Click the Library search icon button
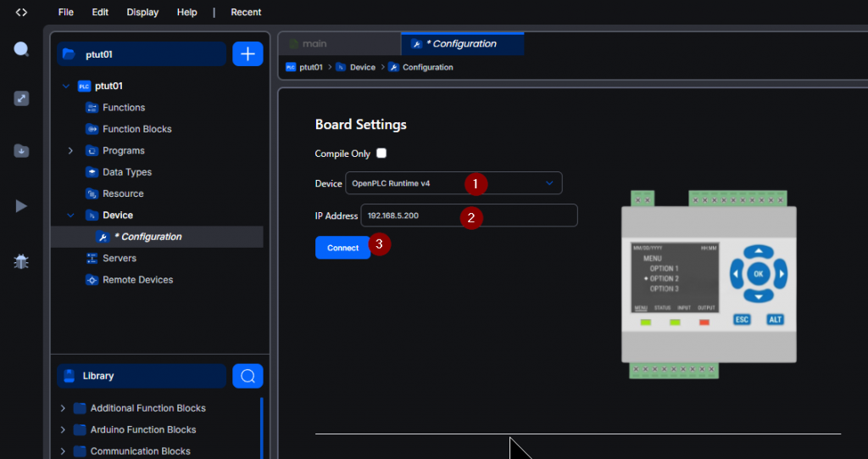868x459 pixels. point(248,376)
